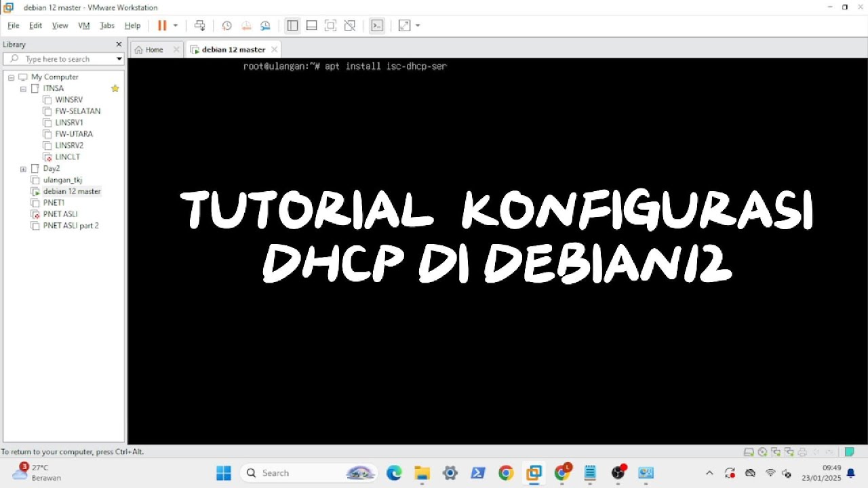
Task: Open the File menu
Action: coord(13,26)
